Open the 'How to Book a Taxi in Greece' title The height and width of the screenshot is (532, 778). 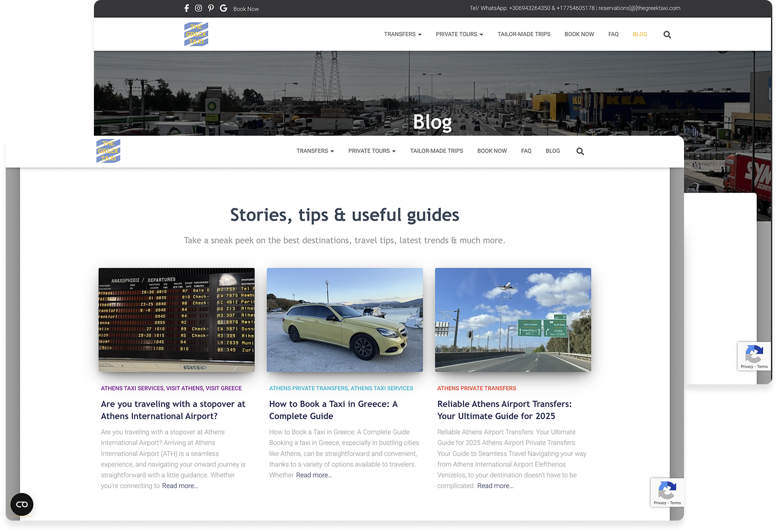[x=333, y=410]
